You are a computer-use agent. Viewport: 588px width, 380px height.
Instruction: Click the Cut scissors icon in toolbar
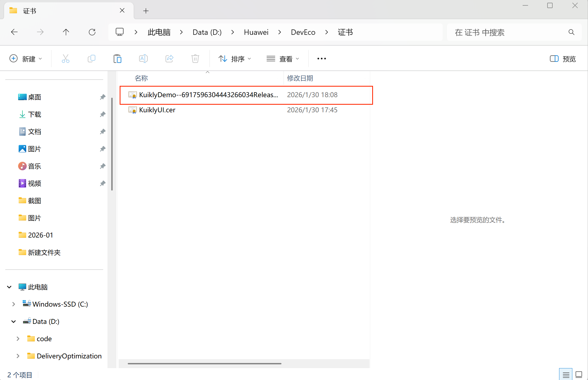click(x=66, y=59)
